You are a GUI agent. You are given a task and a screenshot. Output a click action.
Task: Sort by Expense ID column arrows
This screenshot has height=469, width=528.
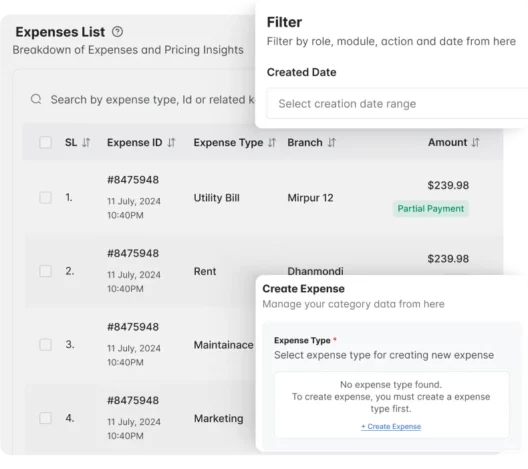[171, 143]
